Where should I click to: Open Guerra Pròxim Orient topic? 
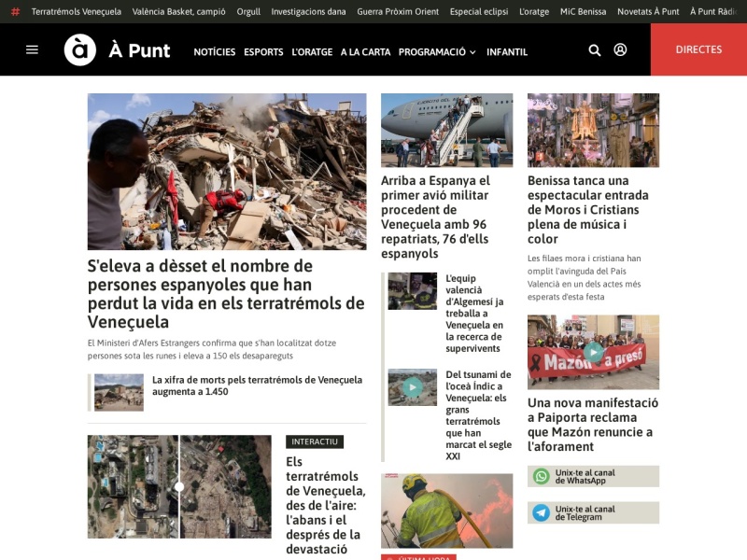398,11
